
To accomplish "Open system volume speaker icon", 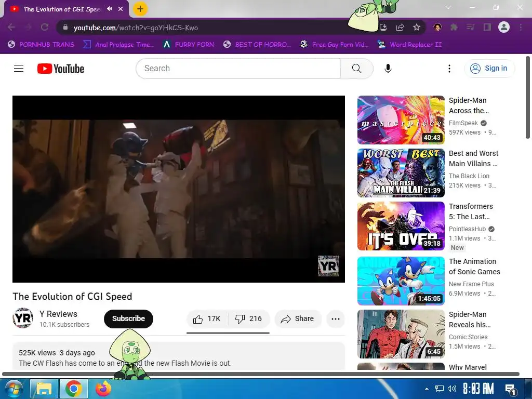I will point(451,389).
